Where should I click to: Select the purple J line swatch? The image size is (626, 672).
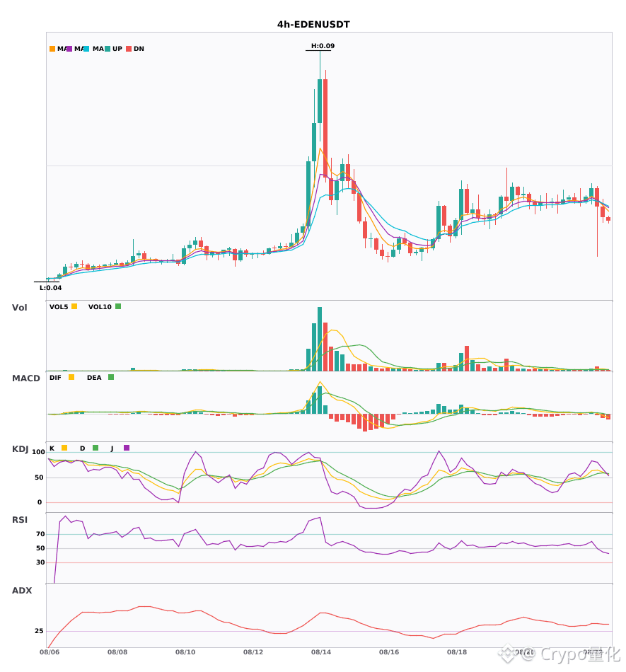pos(127,448)
